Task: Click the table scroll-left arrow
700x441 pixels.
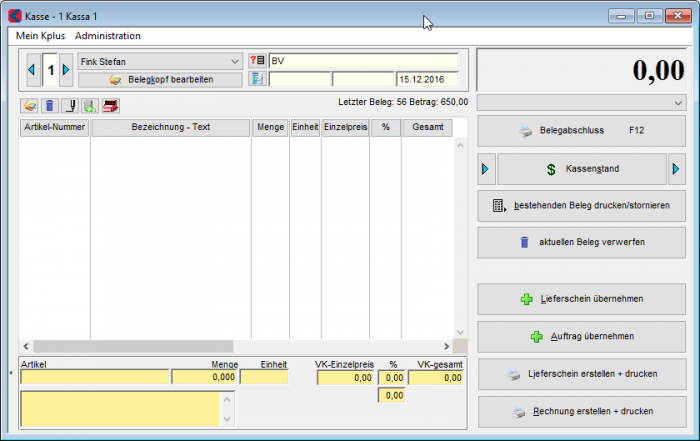Action: click(26, 346)
